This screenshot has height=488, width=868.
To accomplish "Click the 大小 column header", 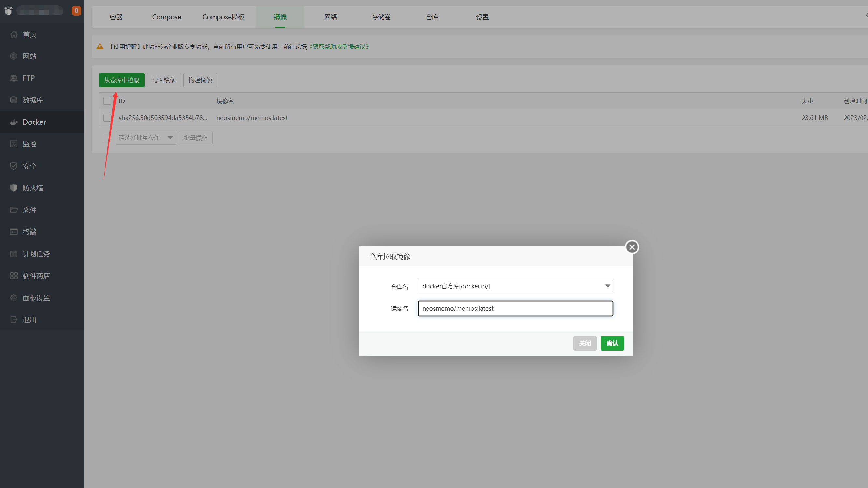I will pyautogui.click(x=807, y=101).
